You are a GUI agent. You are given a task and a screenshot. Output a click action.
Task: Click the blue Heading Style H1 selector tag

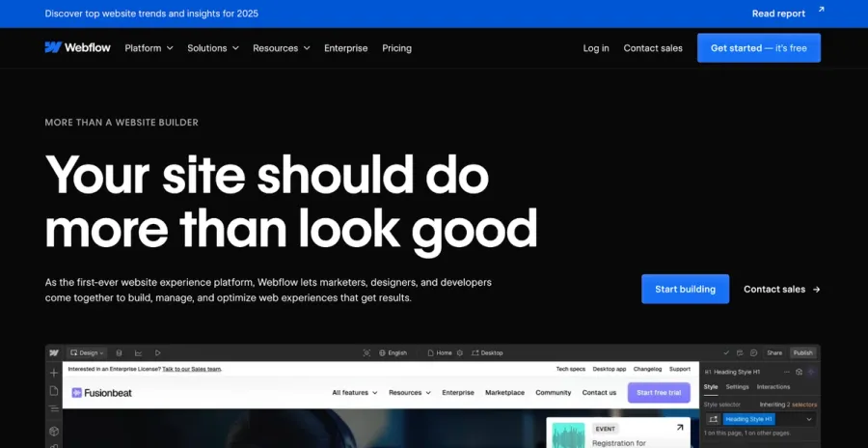point(749,419)
